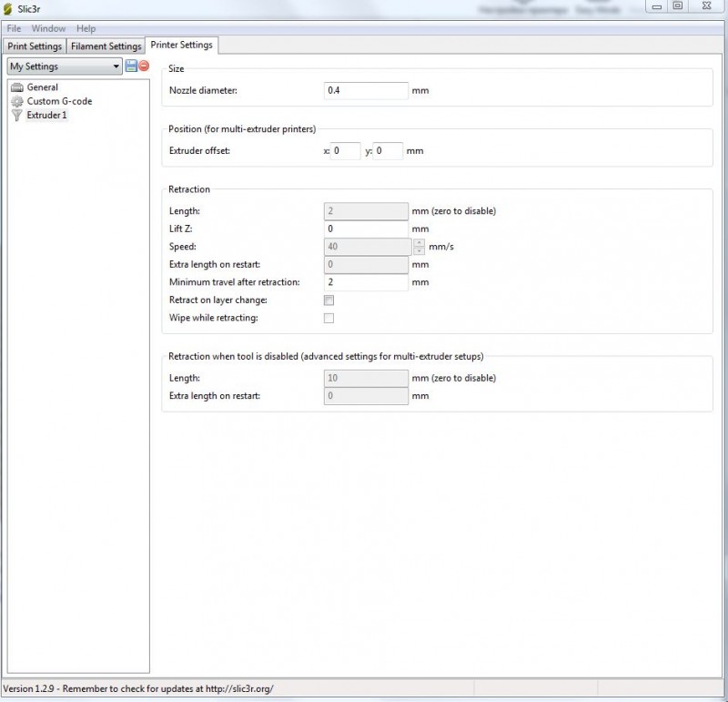
Task: Decrease retraction Speed with down arrow
Action: coord(420,251)
